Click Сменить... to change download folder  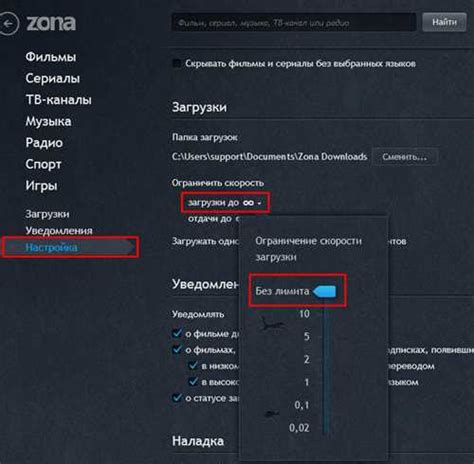(405, 157)
